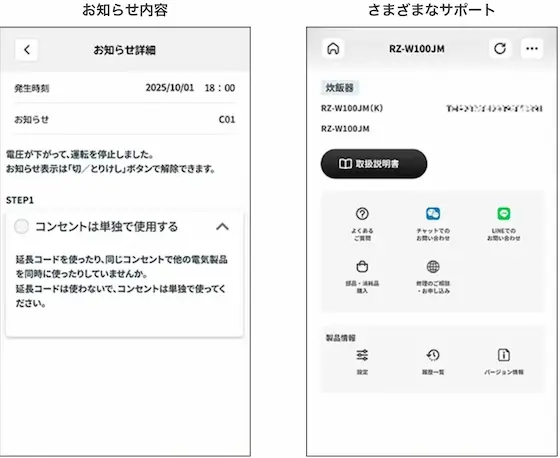This screenshot has width=560, height=458.
Task: Open the 取扱説明書 manual button
Action: pos(374,164)
